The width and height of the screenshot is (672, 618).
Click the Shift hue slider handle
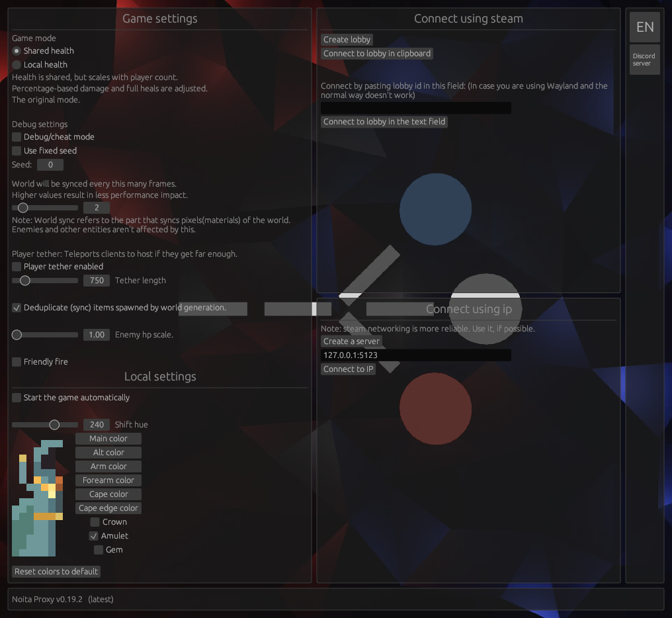click(x=54, y=425)
